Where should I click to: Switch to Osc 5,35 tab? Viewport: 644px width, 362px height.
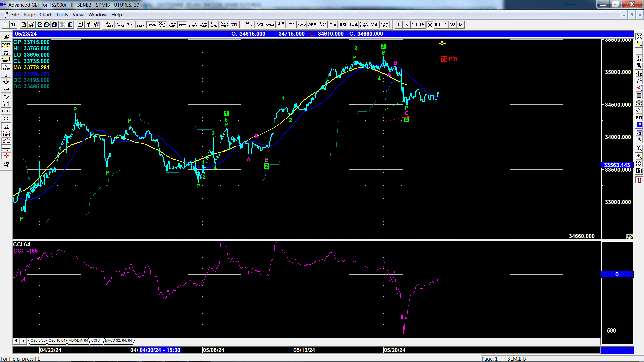pos(38,341)
